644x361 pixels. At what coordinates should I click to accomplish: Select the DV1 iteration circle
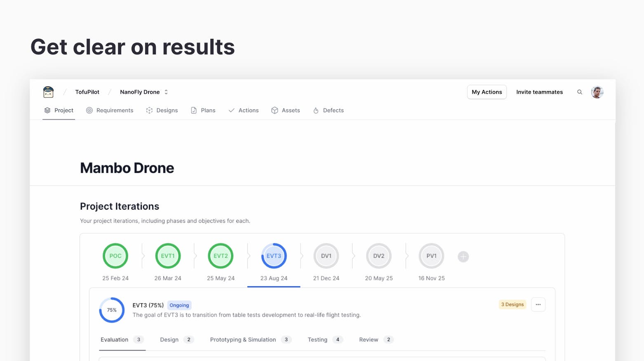coord(326,256)
